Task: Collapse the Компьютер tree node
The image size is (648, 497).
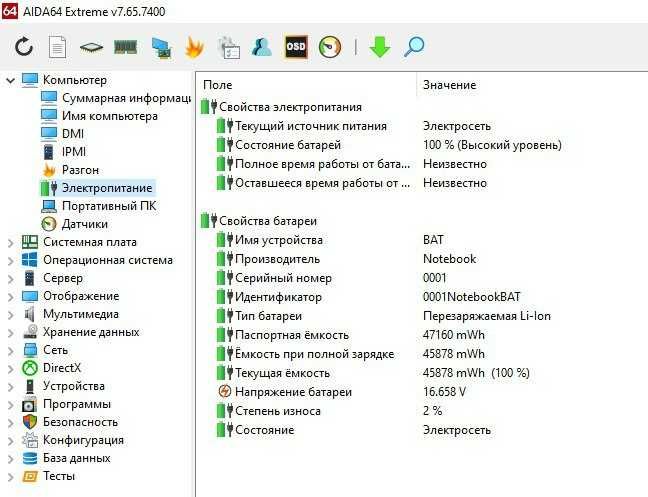Action: pos(11,80)
